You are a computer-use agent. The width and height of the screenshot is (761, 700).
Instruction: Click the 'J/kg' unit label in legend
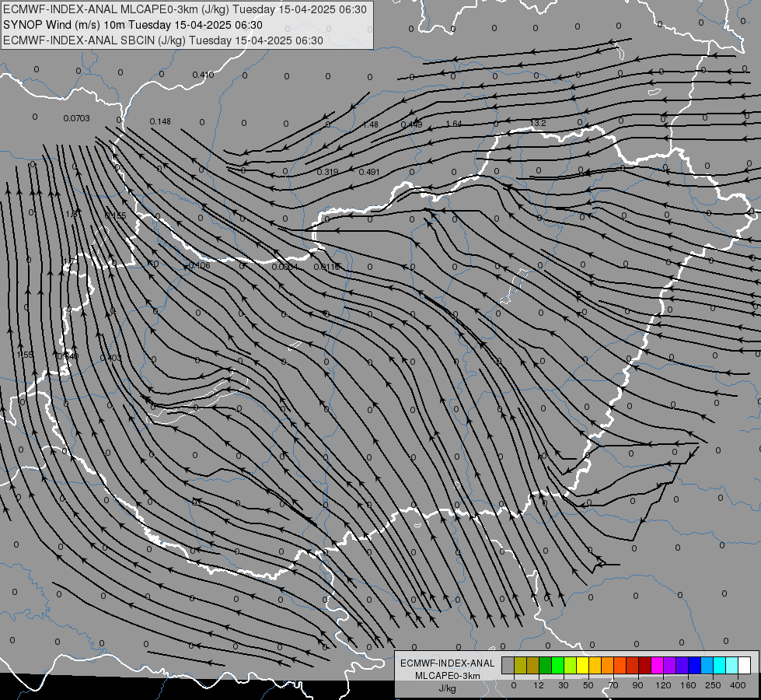coord(447,688)
